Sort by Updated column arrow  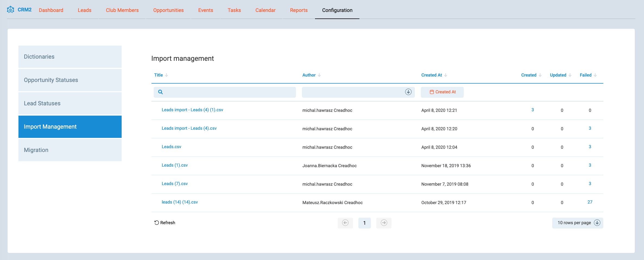point(570,75)
